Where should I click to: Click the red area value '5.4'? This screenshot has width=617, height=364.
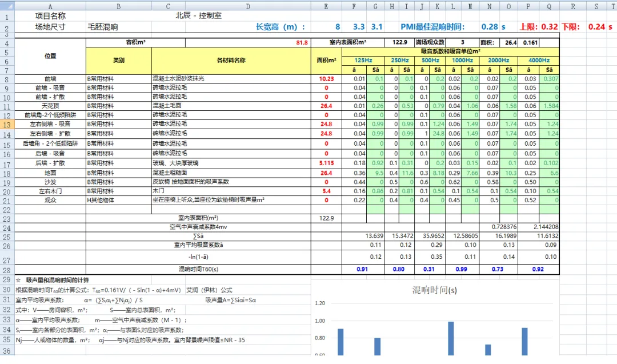326,191
